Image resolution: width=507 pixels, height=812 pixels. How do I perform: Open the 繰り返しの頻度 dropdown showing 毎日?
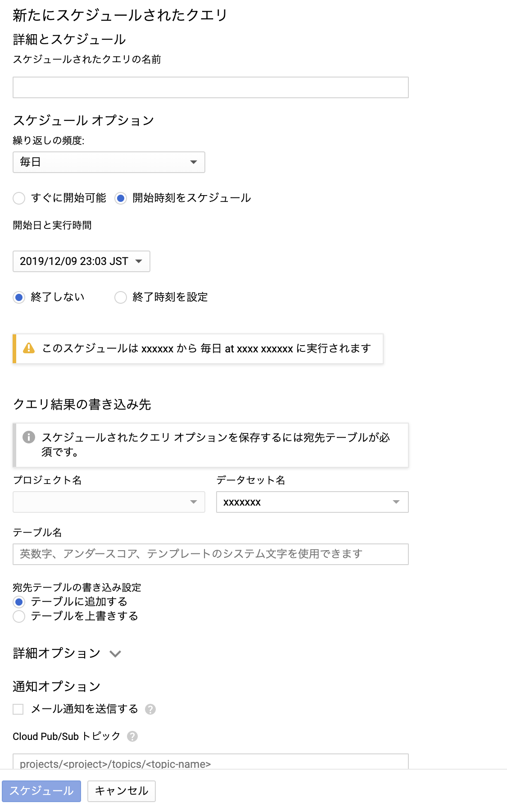[108, 162]
